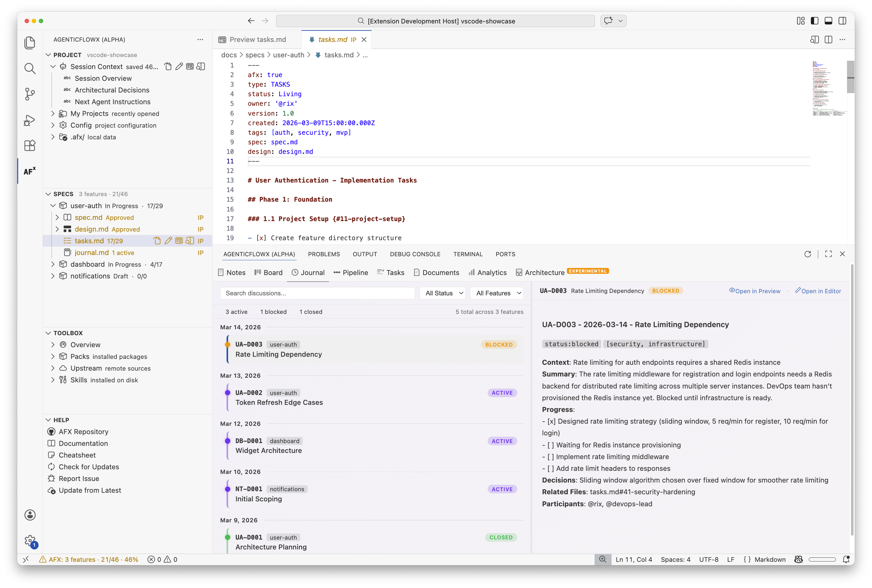Click the Open in Editor link
The height and width of the screenshot is (588, 872).
point(818,291)
